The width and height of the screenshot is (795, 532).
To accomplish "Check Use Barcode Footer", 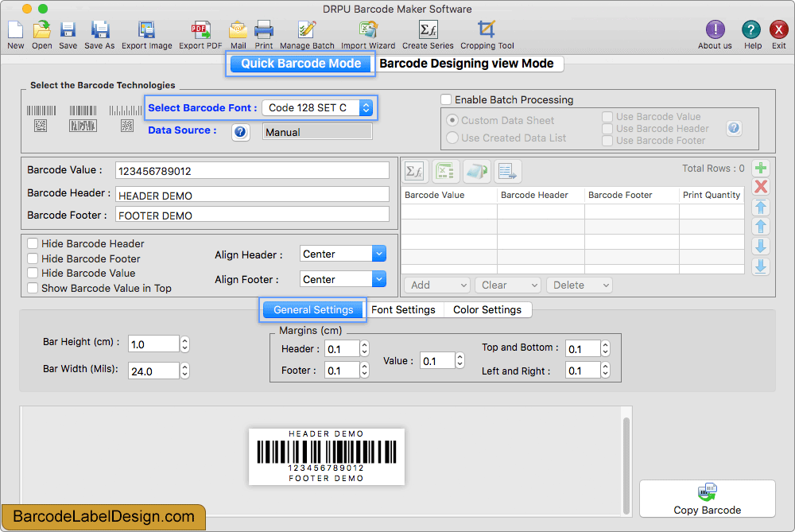I will [x=607, y=141].
